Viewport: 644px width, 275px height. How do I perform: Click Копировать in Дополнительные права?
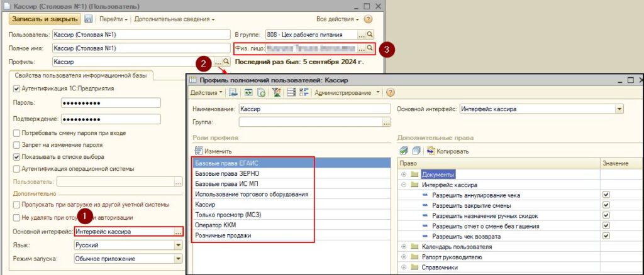click(448, 151)
